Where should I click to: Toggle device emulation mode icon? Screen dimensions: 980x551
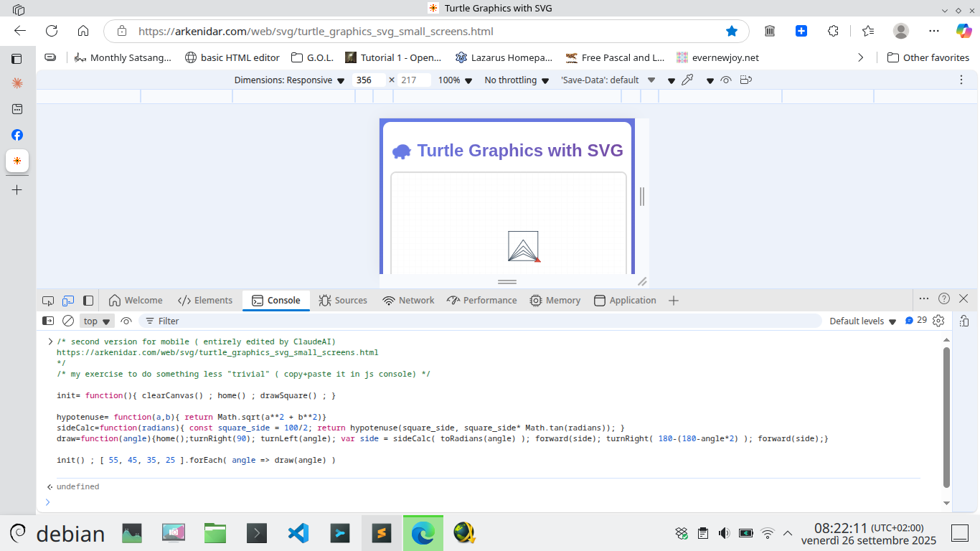(68, 301)
